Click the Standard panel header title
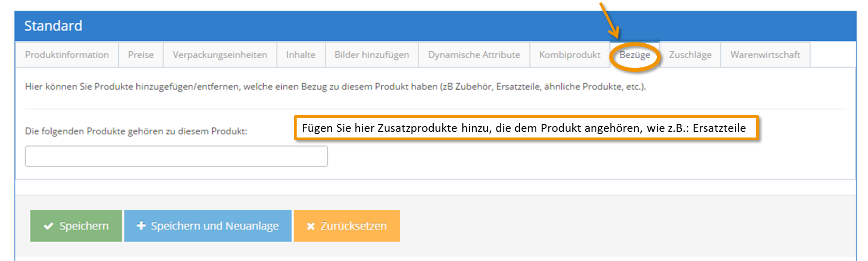Viewport: 868px width, 261px height. (x=53, y=26)
